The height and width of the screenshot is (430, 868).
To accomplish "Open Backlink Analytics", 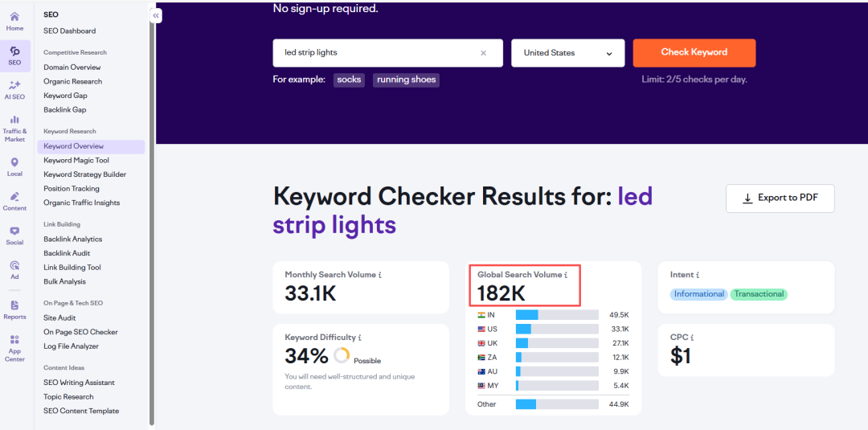I will pyautogui.click(x=73, y=239).
